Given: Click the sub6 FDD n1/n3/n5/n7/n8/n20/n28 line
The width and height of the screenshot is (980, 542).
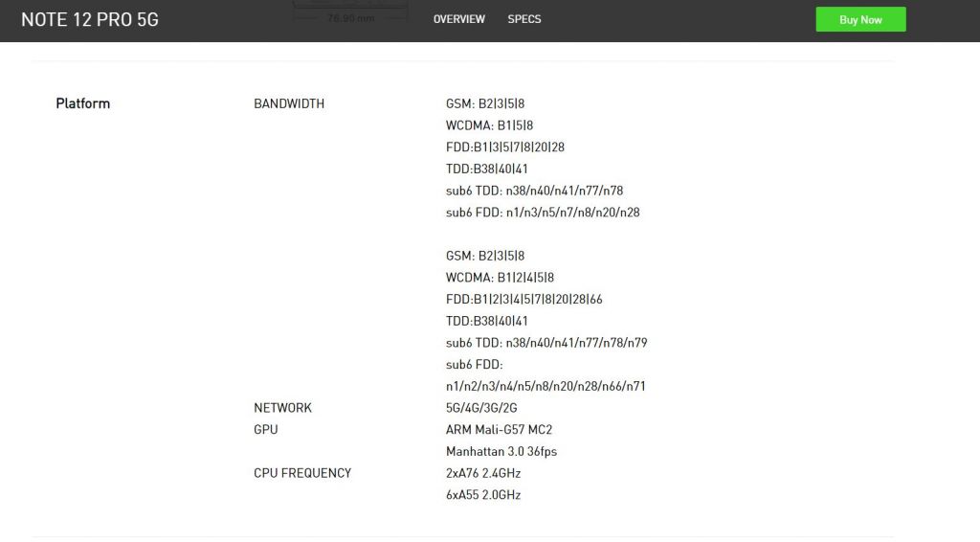Looking at the screenshot, I should pyautogui.click(x=543, y=213).
